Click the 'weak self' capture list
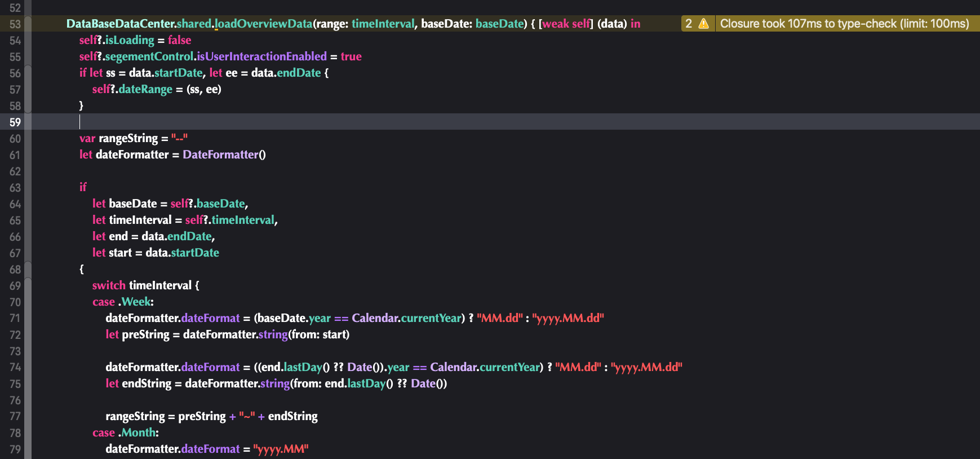 (566, 24)
